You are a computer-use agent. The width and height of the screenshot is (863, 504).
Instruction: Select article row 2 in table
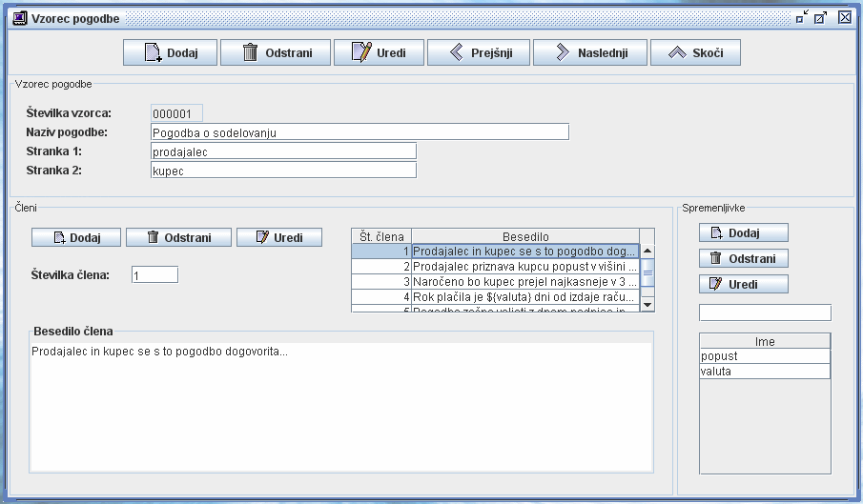[x=524, y=267]
